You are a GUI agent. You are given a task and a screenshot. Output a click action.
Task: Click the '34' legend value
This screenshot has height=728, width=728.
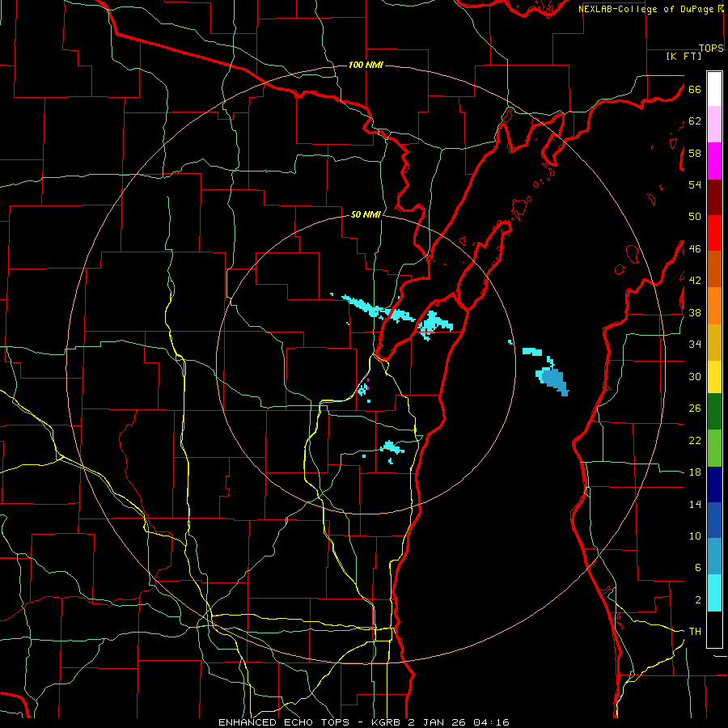695,345
